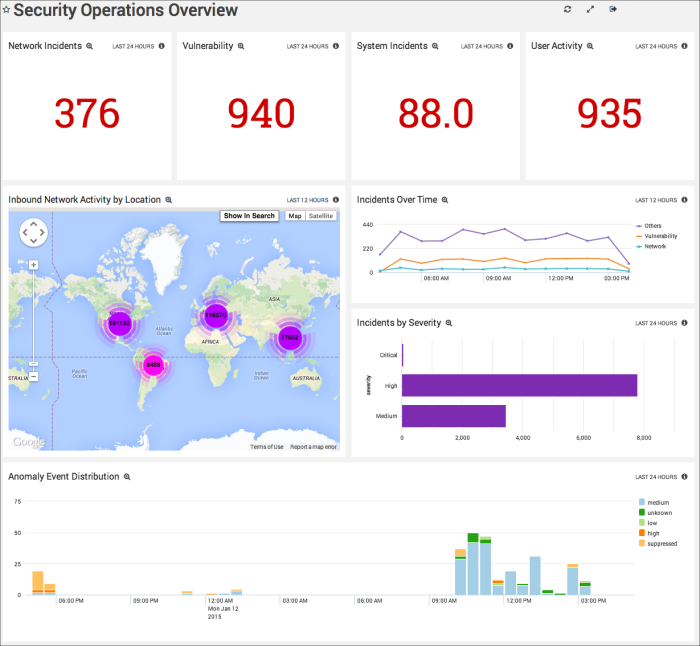The height and width of the screenshot is (646, 700).
Task: Star the Security Operations Overview dashboard
Action: (x=6, y=11)
